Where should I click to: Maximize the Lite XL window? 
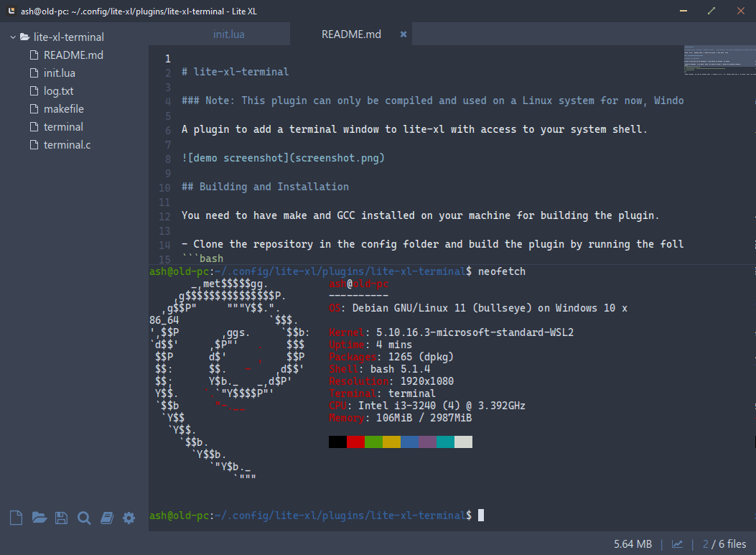click(711, 11)
